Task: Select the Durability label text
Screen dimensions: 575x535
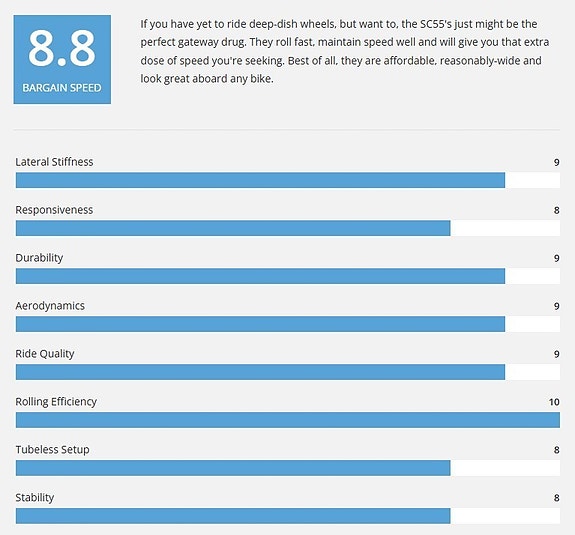Action: (x=39, y=258)
